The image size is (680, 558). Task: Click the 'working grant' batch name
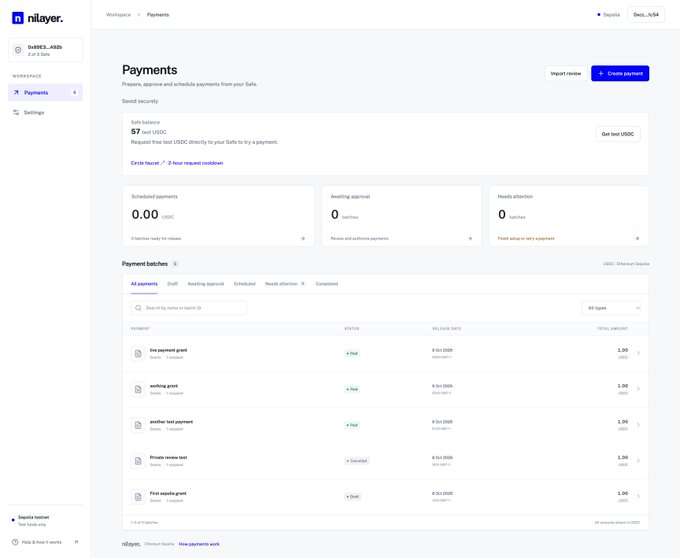click(163, 386)
